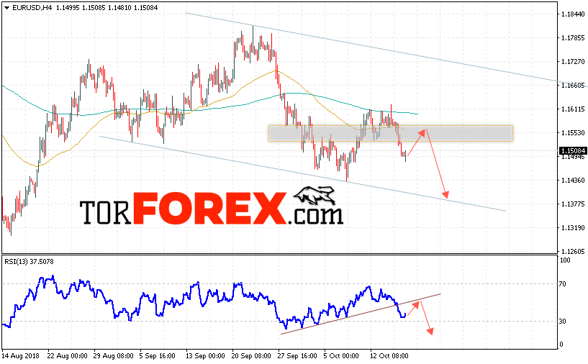Click price level 1.14360 on scale

(x=573, y=181)
